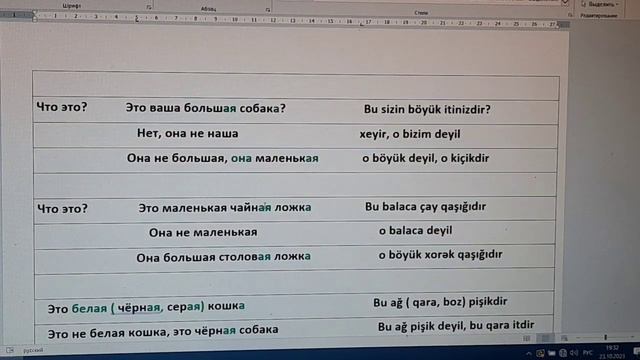Open the taskbar clock showing 19:32
Screen dimensions: 640x360
[611, 352]
